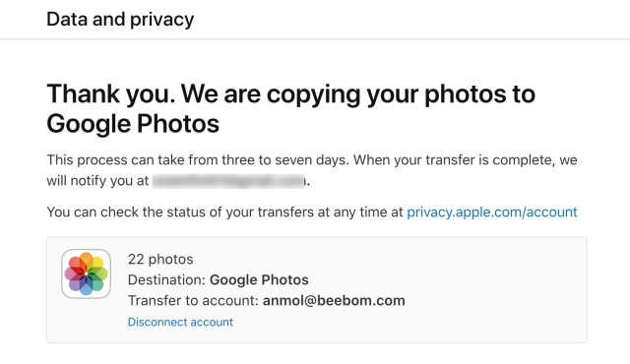This screenshot has height=364, width=630.
Task: Click the Photos app pinwheel icon
Action: pos(86,273)
